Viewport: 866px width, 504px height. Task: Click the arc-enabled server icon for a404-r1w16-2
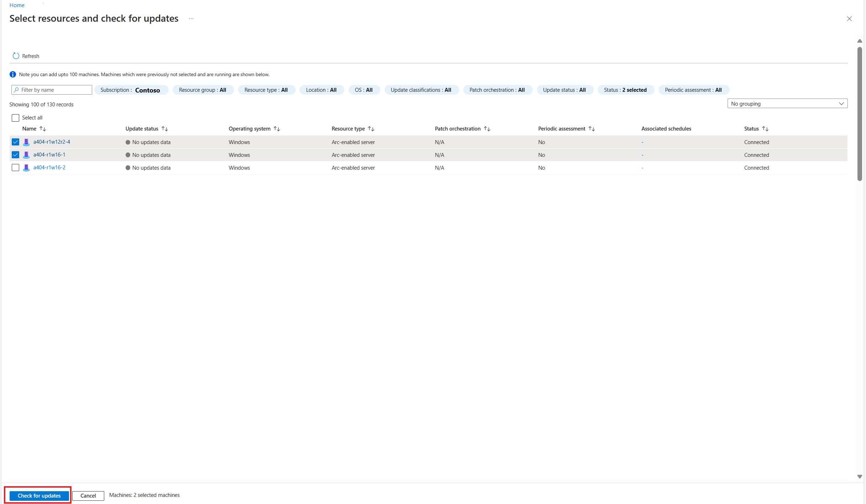tap(26, 168)
